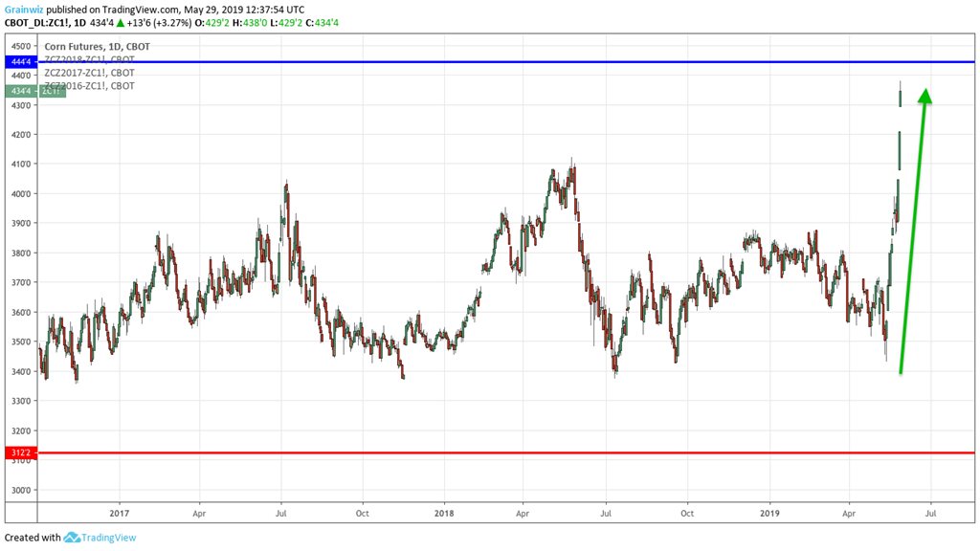This screenshot has width=980, height=551.
Task: Open the TradingView link in footer
Action: click(x=109, y=538)
